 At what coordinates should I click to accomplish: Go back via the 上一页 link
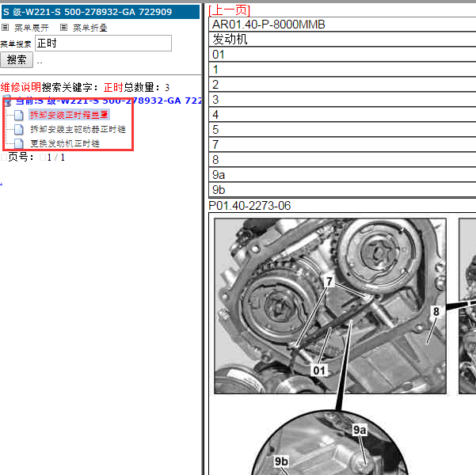(x=229, y=10)
